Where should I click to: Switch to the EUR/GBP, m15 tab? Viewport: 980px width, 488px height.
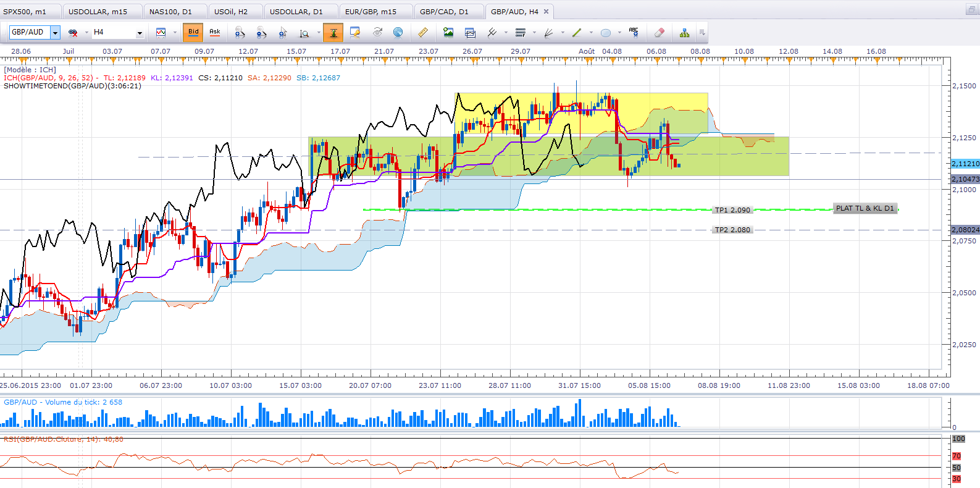pyautogui.click(x=371, y=12)
